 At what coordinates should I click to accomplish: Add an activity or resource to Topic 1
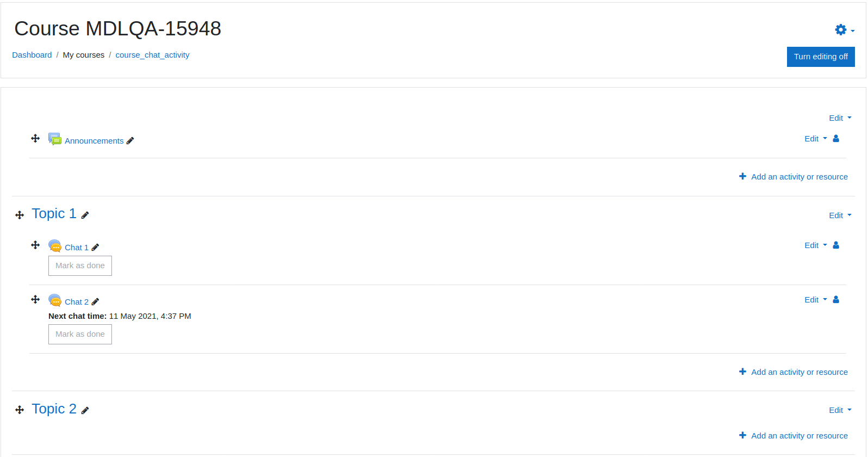click(794, 372)
